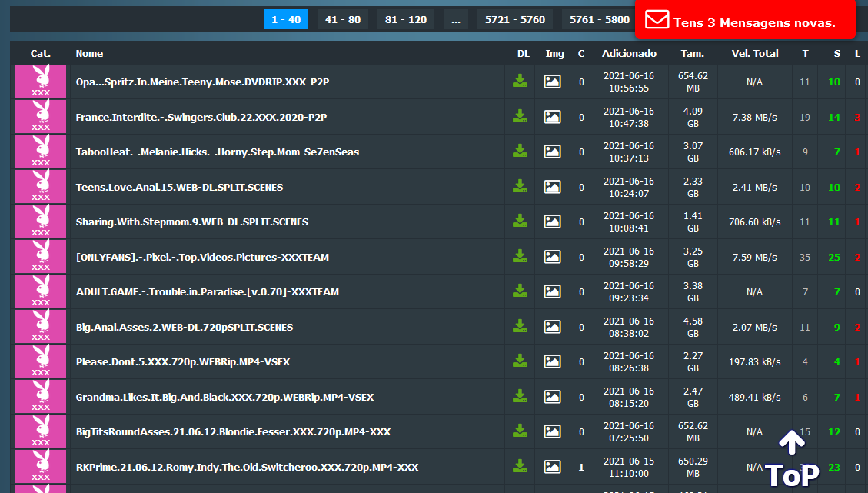The height and width of the screenshot is (493, 868).
Task: Download the Please.Dont.5 torrent
Action: pyautogui.click(x=520, y=361)
